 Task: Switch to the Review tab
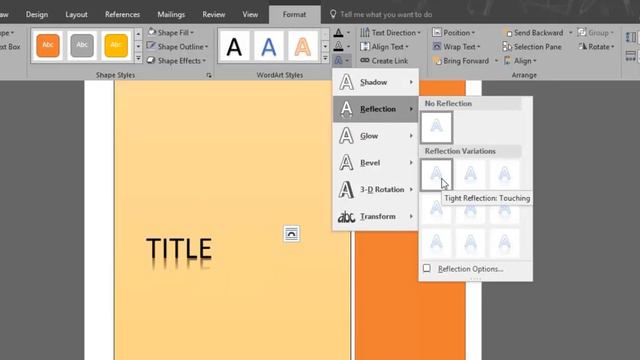(213, 14)
